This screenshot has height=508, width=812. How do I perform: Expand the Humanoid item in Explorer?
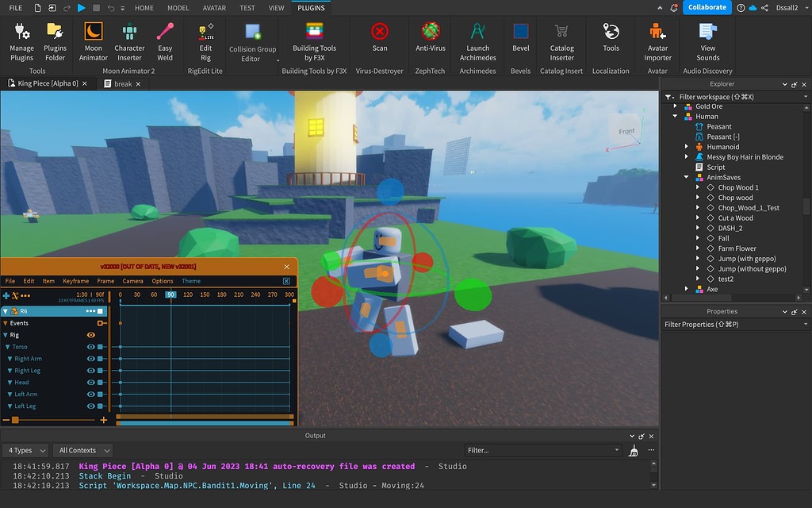687,146
